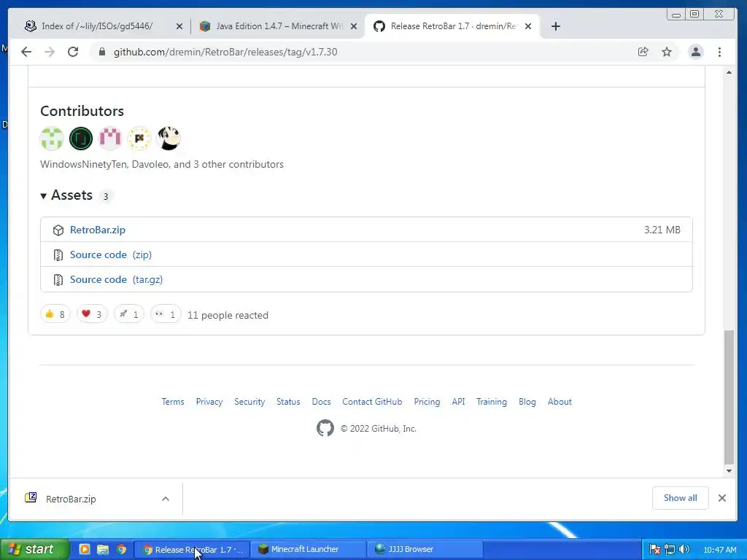Open the Chrome profile avatar menu
The width and height of the screenshot is (747, 560).
(x=695, y=52)
